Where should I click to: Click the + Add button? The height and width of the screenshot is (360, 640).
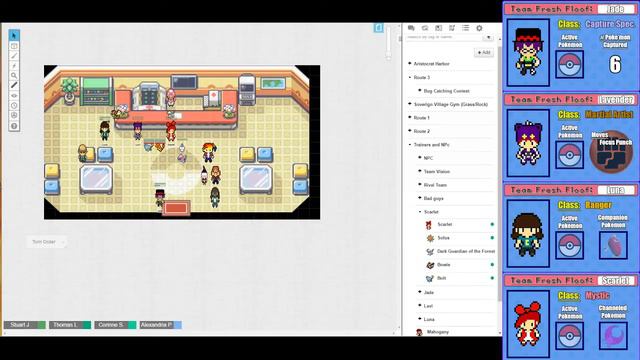click(x=484, y=52)
